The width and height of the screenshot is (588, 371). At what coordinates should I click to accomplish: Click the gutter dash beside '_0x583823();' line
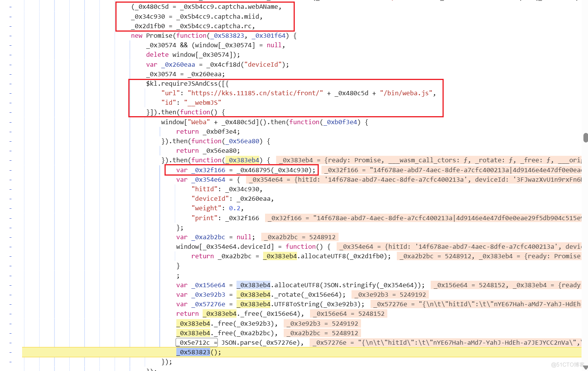coord(10,352)
